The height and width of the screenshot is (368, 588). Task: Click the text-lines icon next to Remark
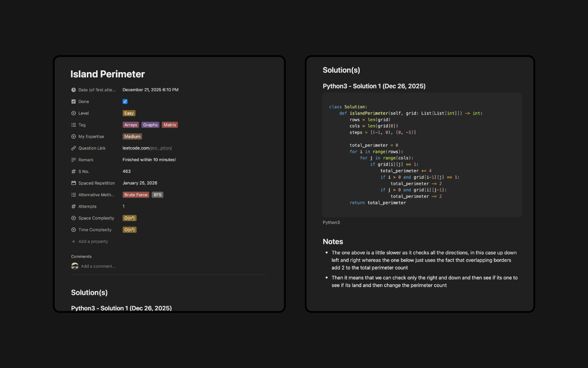coord(73,159)
